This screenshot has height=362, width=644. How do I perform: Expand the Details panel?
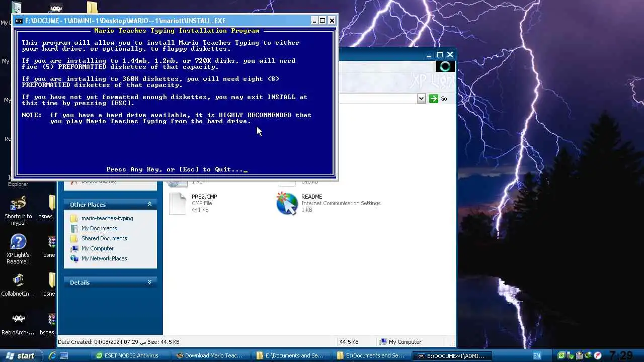pos(149,282)
